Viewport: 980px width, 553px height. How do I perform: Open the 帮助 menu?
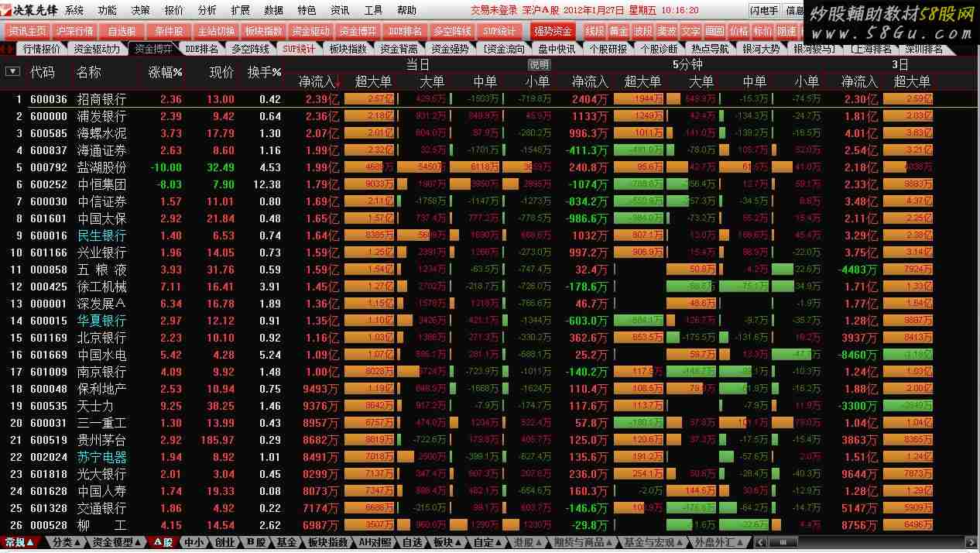click(406, 10)
